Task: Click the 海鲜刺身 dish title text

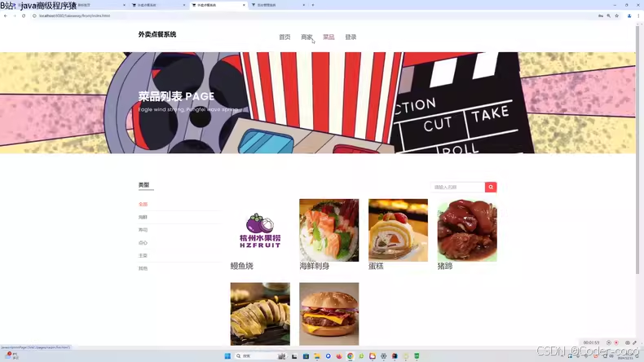Action: pyautogui.click(x=314, y=267)
